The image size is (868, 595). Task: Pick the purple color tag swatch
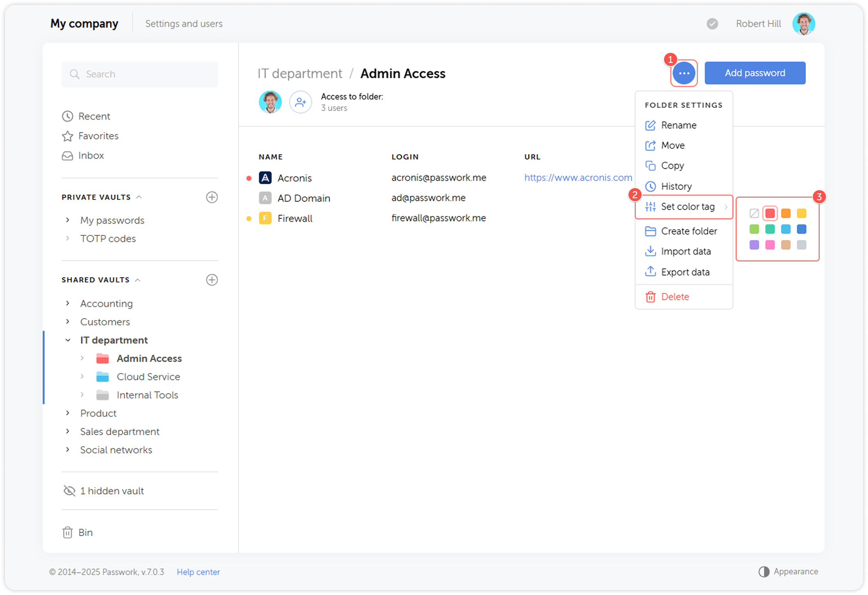point(754,245)
